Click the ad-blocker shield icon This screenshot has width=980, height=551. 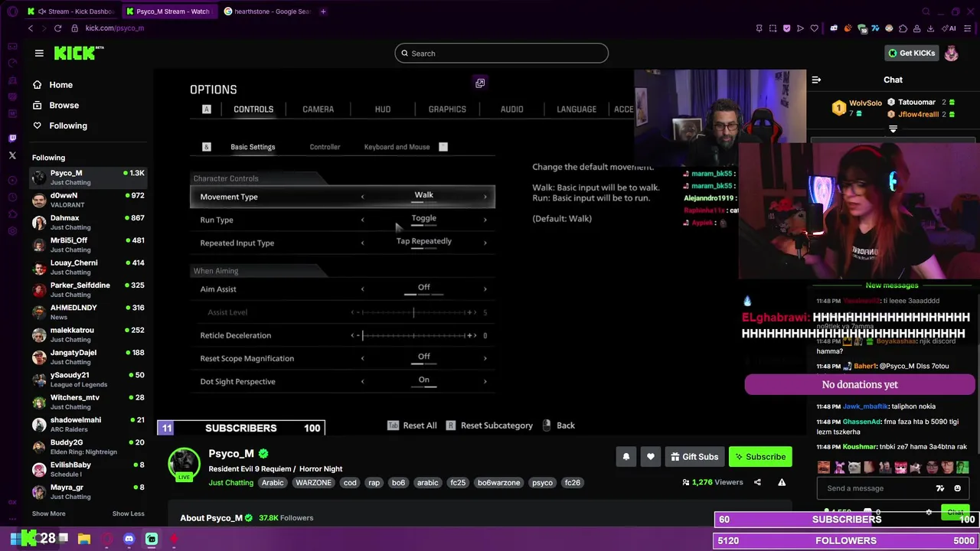click(x=786, y=28)
